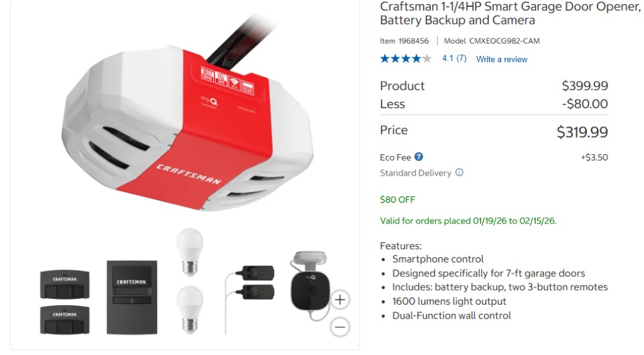Click the Model CMXEOCG982-CAM text

pyautogui.click(x=492, y=41)
